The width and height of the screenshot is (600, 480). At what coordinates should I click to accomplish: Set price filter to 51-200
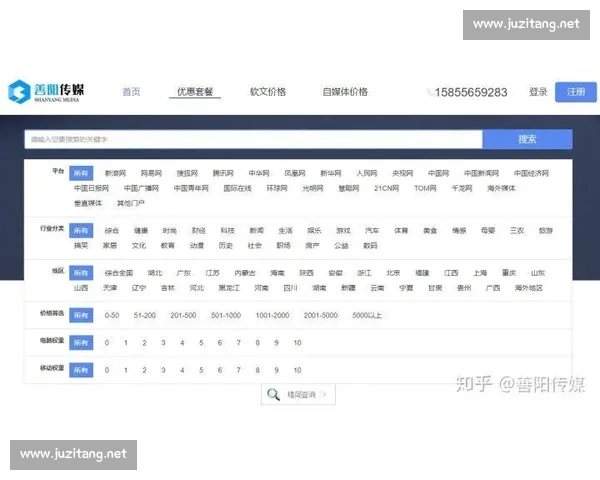pos(145,316)
